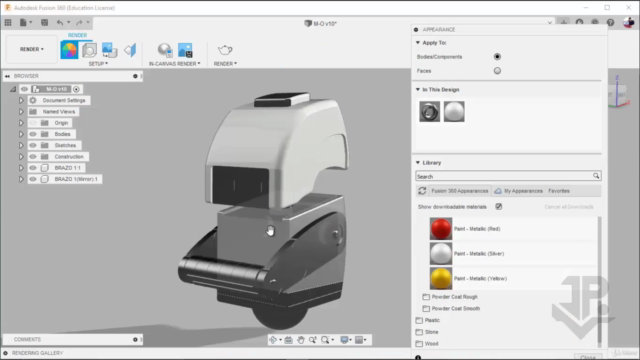The height and width of the screenshot is (360, 640).
Task: Open Scene Settings tool in Setup
Action: point(89,50)
